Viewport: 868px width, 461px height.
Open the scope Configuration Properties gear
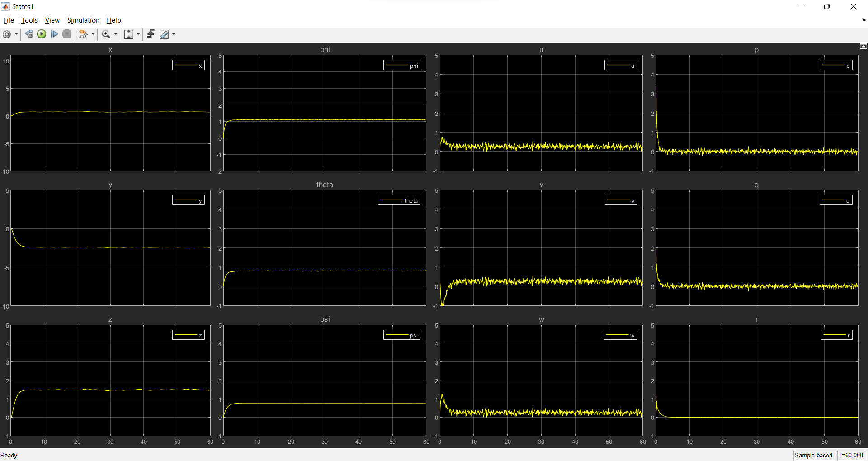point(7,34)
